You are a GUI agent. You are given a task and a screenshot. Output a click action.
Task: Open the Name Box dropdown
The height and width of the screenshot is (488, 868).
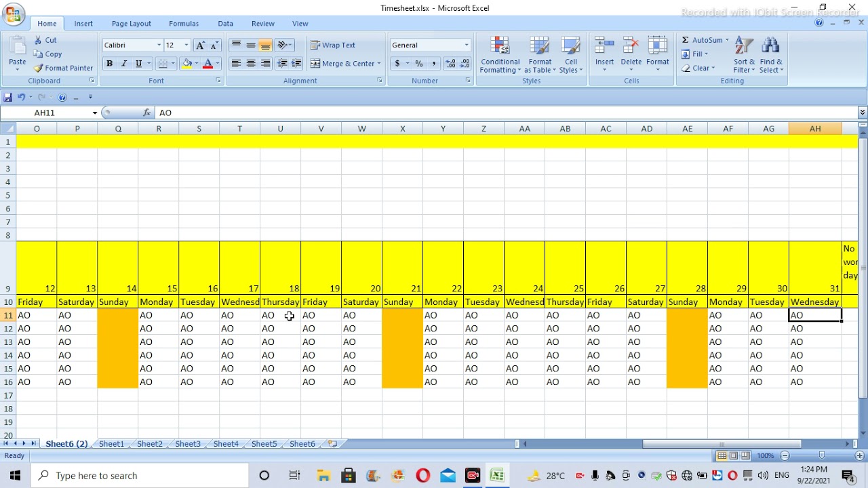(95, 113)
